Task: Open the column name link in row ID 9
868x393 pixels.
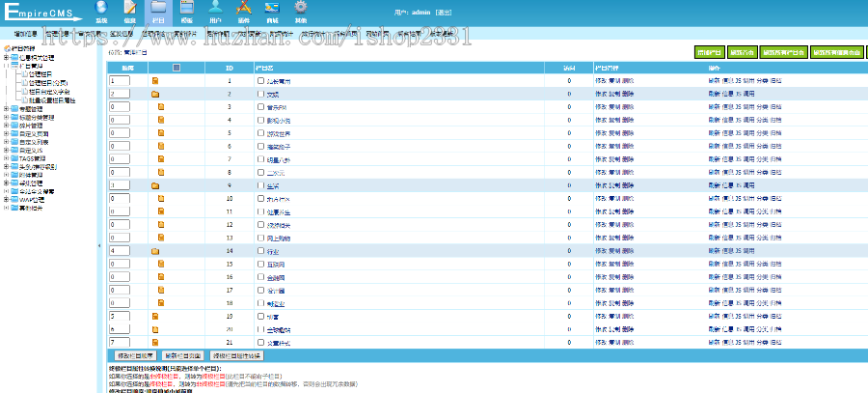Action: 272,185
